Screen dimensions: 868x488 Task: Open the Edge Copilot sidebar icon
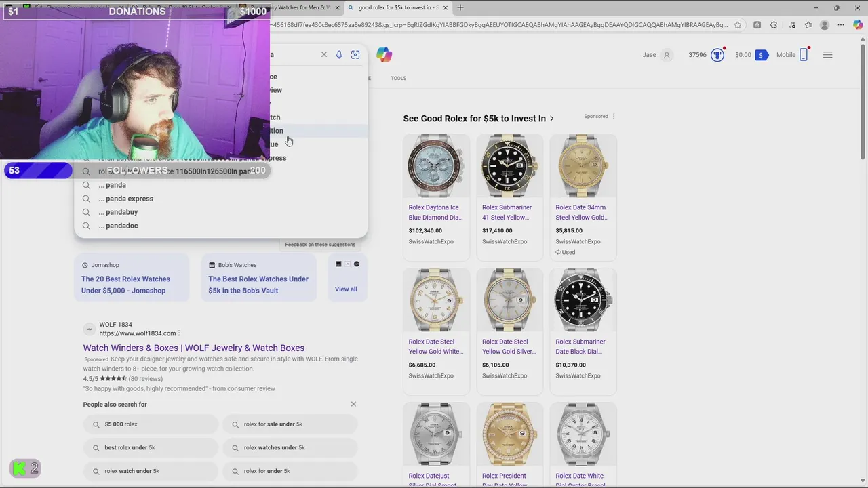coord(858,25)
